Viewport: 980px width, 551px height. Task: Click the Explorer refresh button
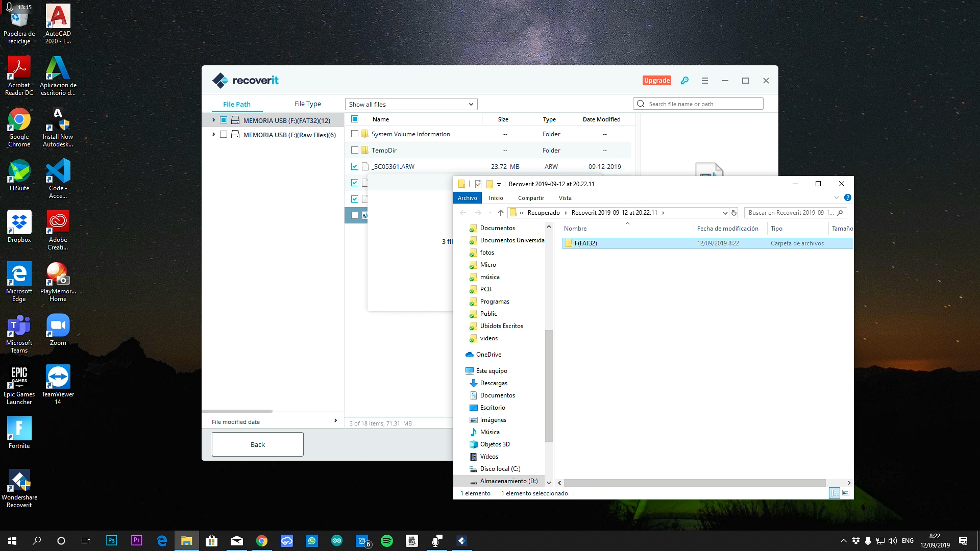click(734, 213)
